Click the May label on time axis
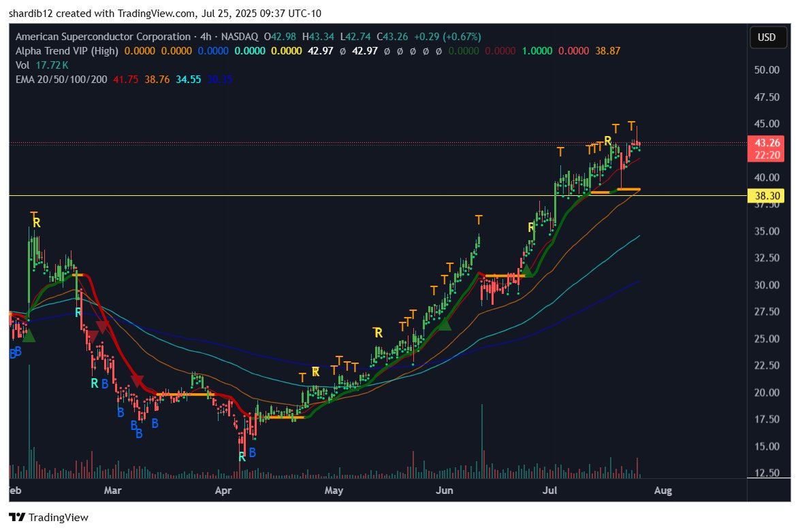800x532 pixels. tap(334, 491)
